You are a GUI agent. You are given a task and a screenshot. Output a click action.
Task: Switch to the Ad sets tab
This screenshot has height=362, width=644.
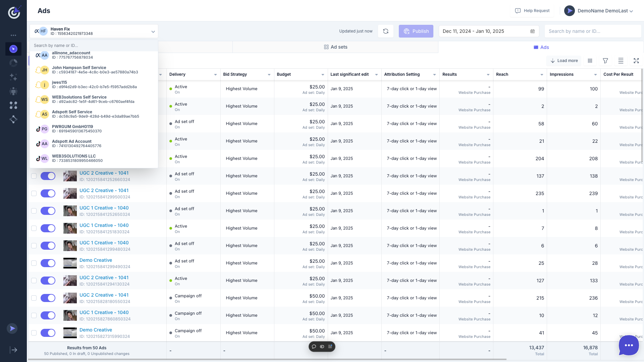point(335,47)
